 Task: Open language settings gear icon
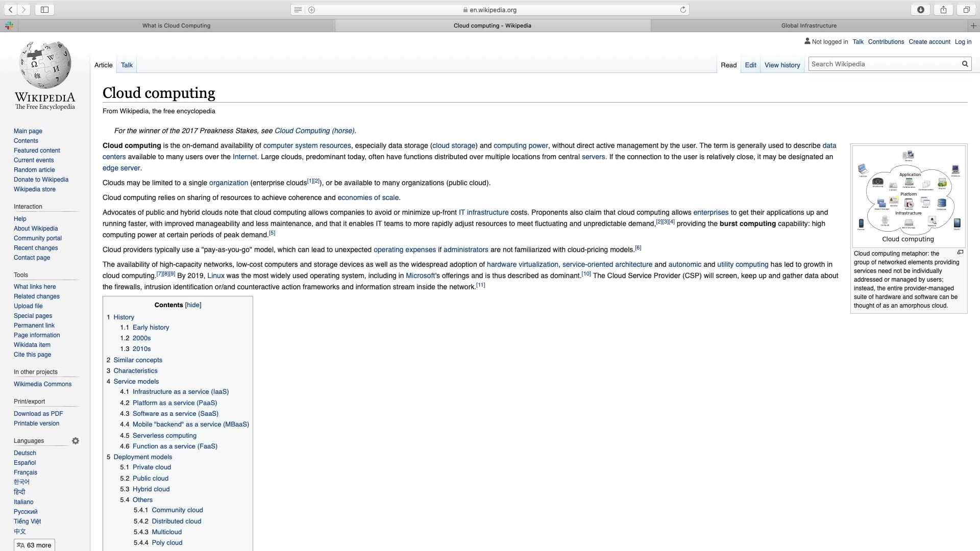coord(76,441)
